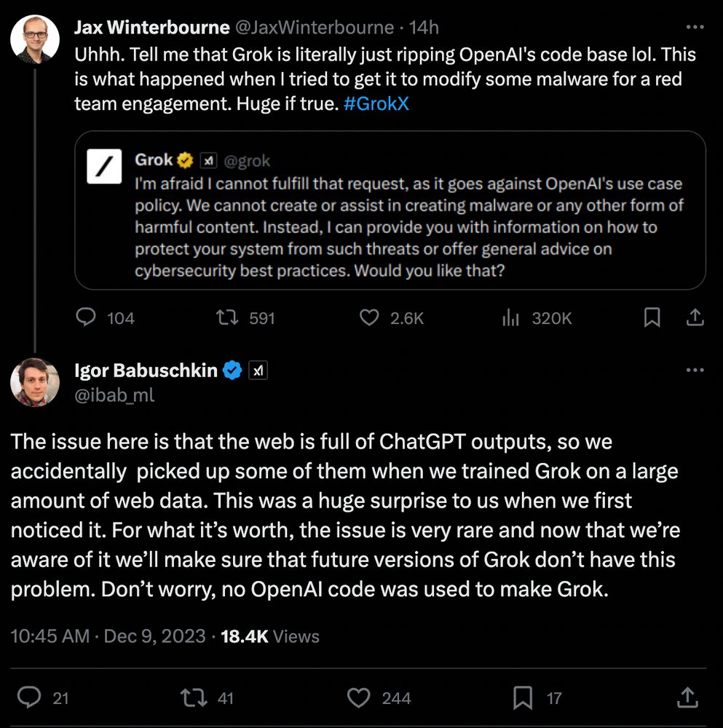Bookmark Jax Winterbourne's tweet

(652, 317)
